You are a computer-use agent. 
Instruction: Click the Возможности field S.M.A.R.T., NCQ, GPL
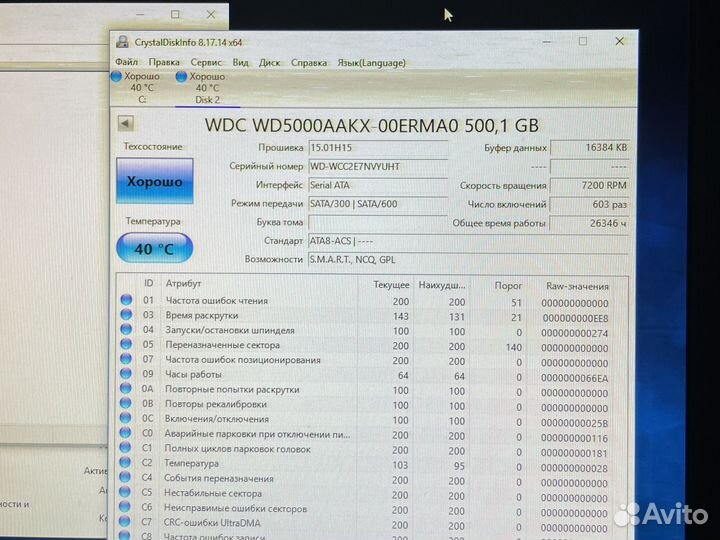pyautogui.click(x=468, y=259)
